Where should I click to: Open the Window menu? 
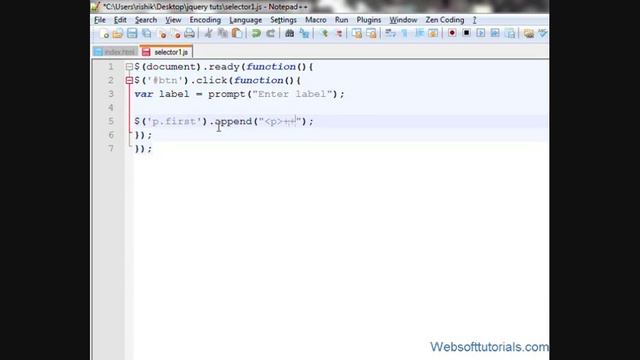403,20
